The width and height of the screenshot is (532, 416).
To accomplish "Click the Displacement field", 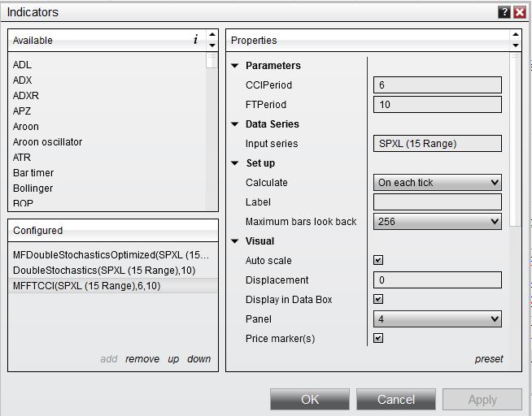I will (x=438, y=280).
